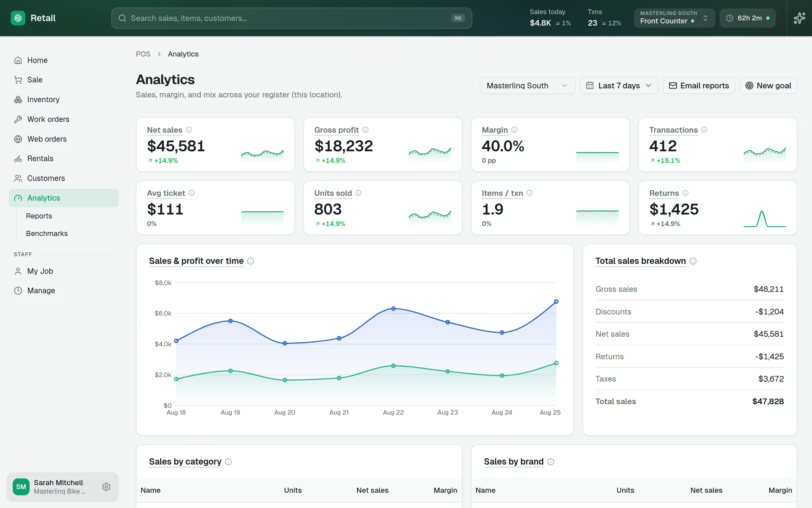This screenshot has width=812, height=508.
Task: Click the Retail logo icon
Action: (x=18, y=18)
